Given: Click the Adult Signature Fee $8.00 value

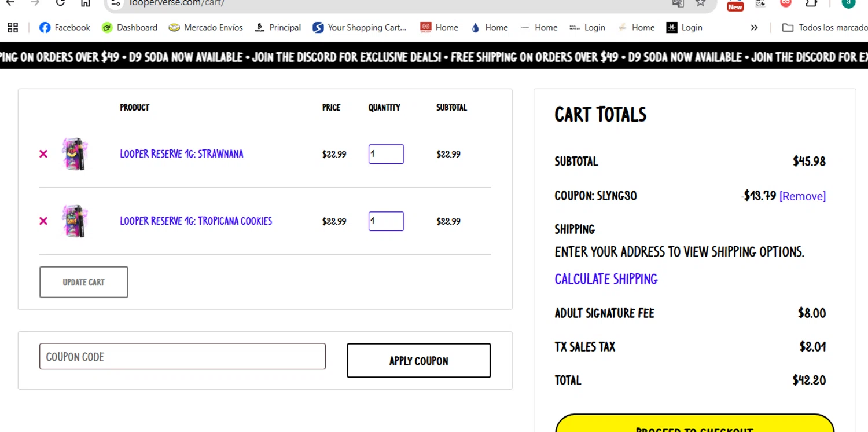Looking at the screenshot, I should pyautogui.click(x=812, y=313).
